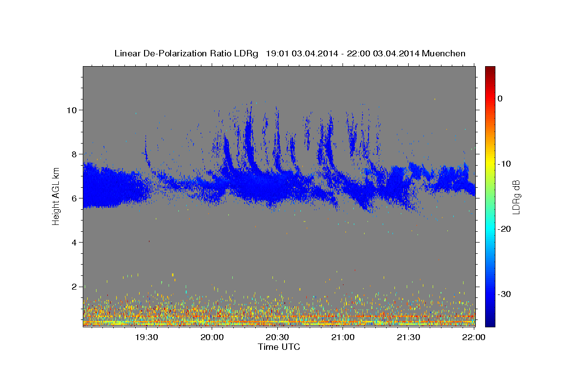Click the 20:30 time tick label
Image resolution: width=588 pixels, height=392 pixels.
coord(277,337)
